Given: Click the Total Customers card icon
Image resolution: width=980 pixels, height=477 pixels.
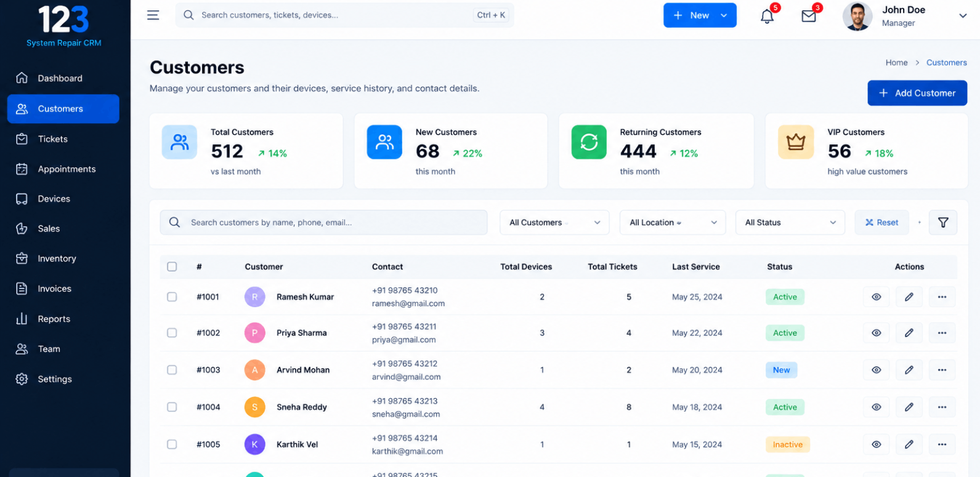Looking at the screenshot, I should [x=179, y=142].
